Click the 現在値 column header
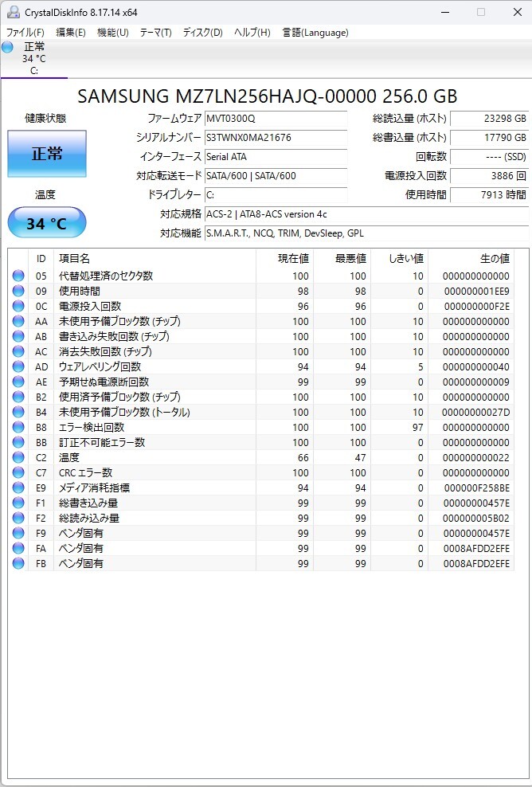This screenshot has height=787, width=532. [284, 259]
